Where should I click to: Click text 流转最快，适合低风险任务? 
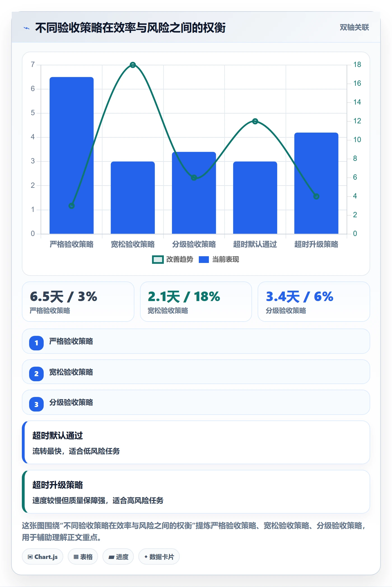pos(76,451)
